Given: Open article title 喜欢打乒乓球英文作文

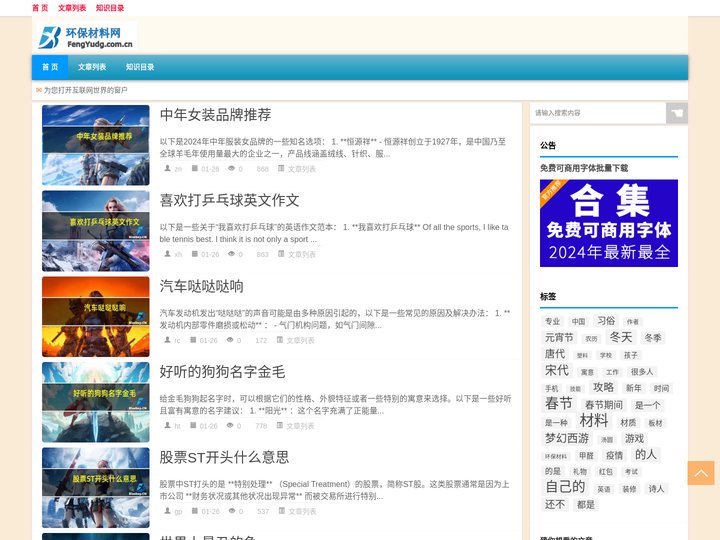Looking at the screenshot, I should point(230,200).
